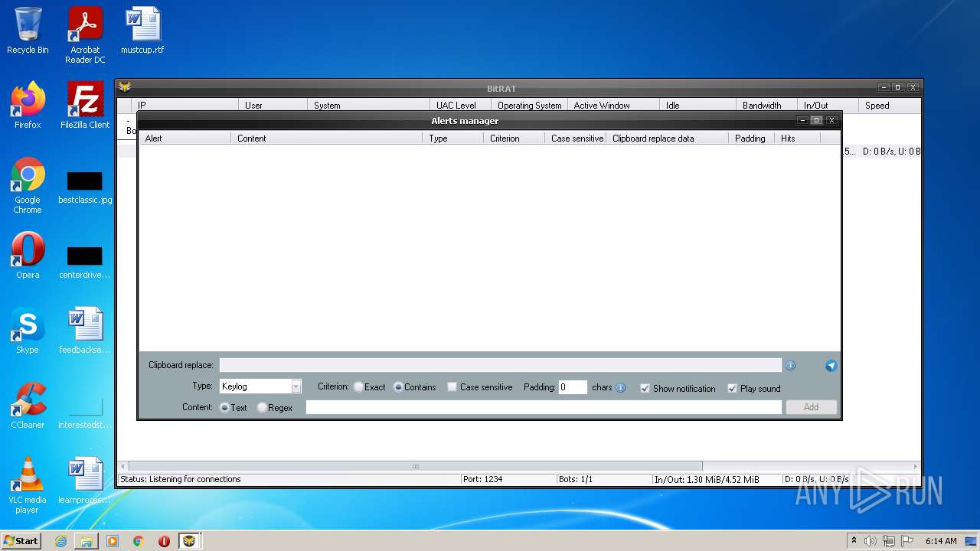The image size is (980, 551).
Task: Open Acrobat Reader DC shortcut
Action: (85, 35)
